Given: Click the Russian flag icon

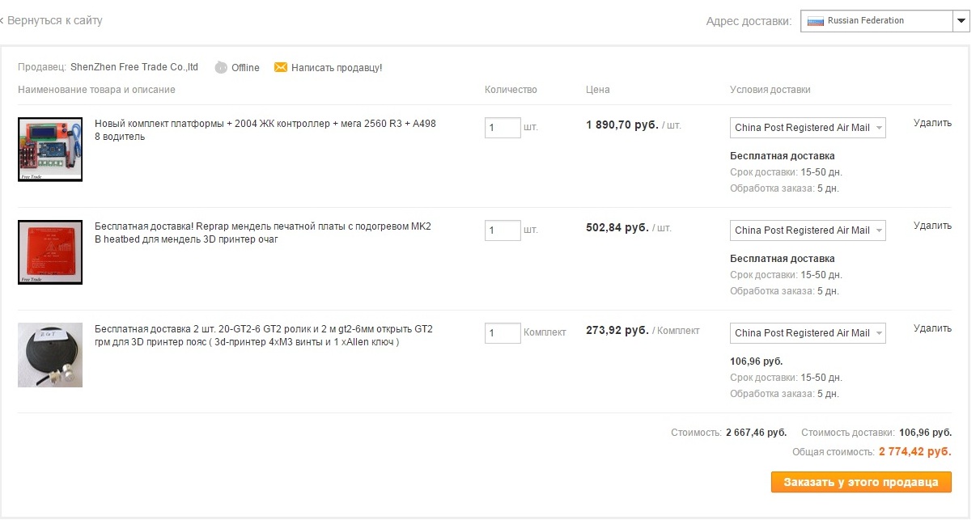Looking at the screenshot, I should point(815,21).
